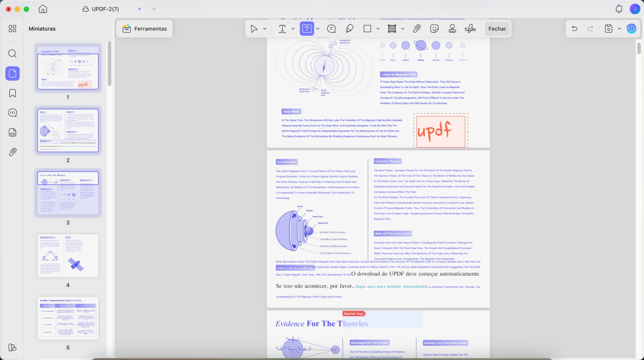Undo the last action
This screenshot has width=644, height=360.
coord(574,29)
